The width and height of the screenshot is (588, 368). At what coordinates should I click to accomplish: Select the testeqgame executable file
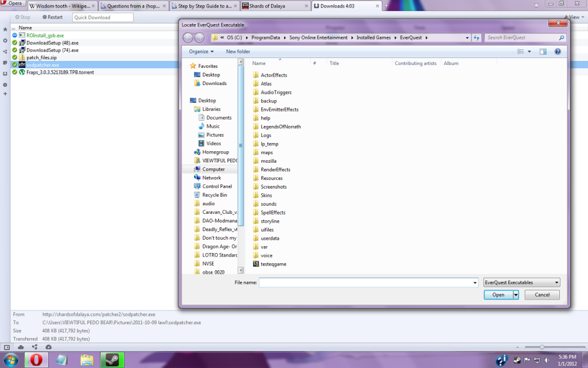pos(273,264)
